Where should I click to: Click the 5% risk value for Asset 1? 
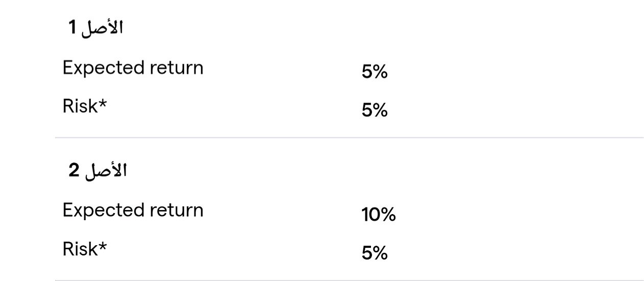(375, 111)
